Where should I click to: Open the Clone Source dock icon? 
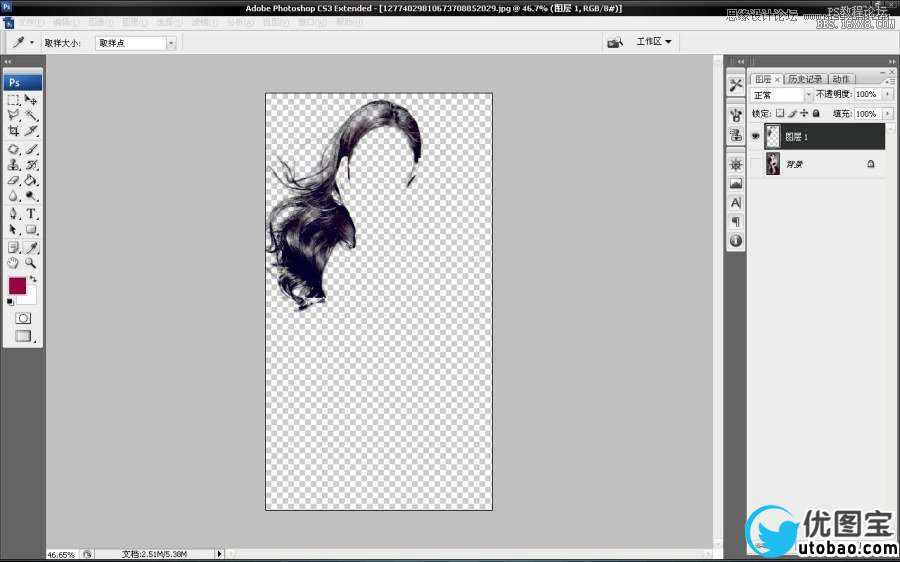736,135
